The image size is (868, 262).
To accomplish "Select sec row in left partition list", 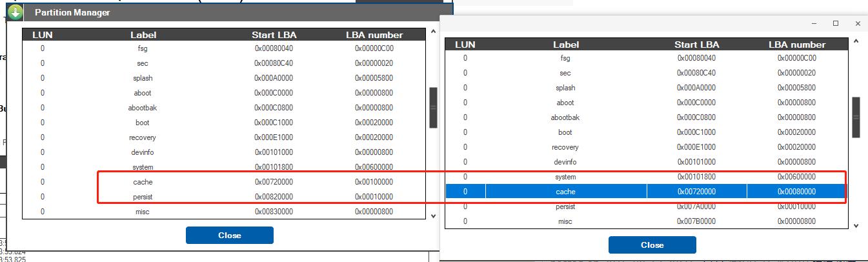I will pos(224,63).
